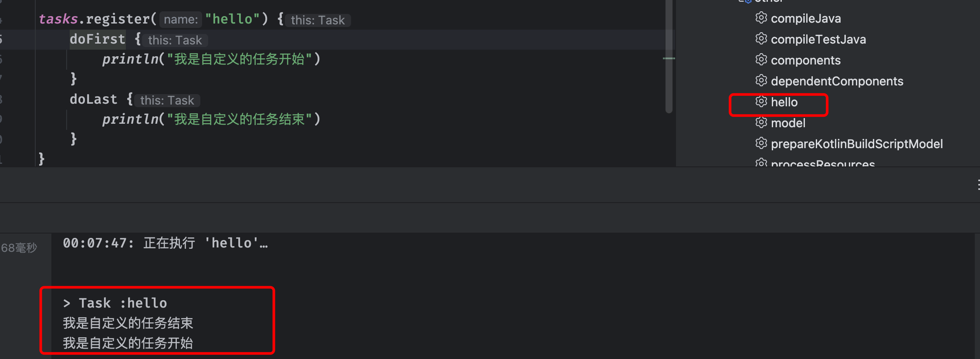Place cursor on the doLast keyword
This screenshot has width=980, height=359.
pos(93,99)
